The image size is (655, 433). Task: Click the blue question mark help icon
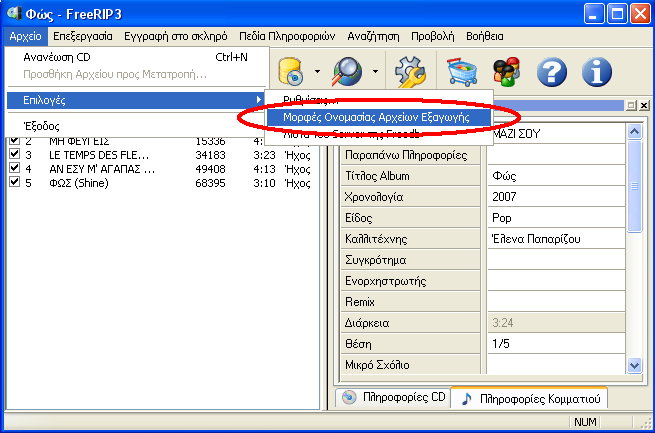click(552, 72)
